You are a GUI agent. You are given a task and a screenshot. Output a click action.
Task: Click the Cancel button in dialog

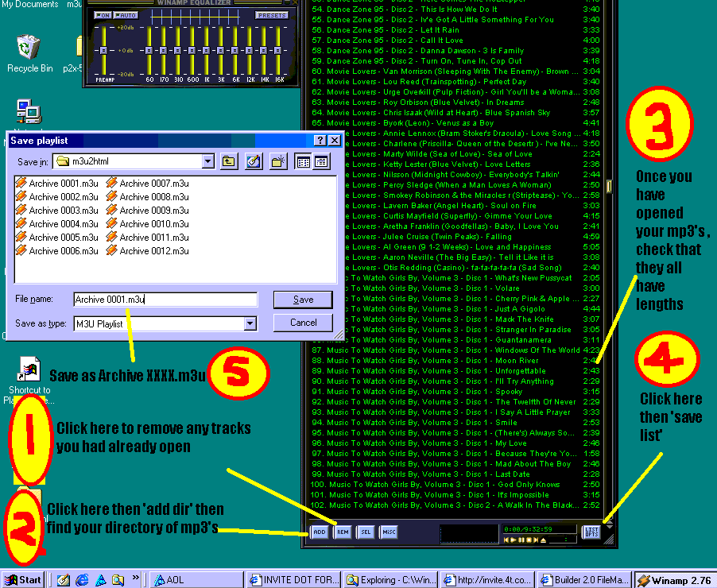(303, 323)
